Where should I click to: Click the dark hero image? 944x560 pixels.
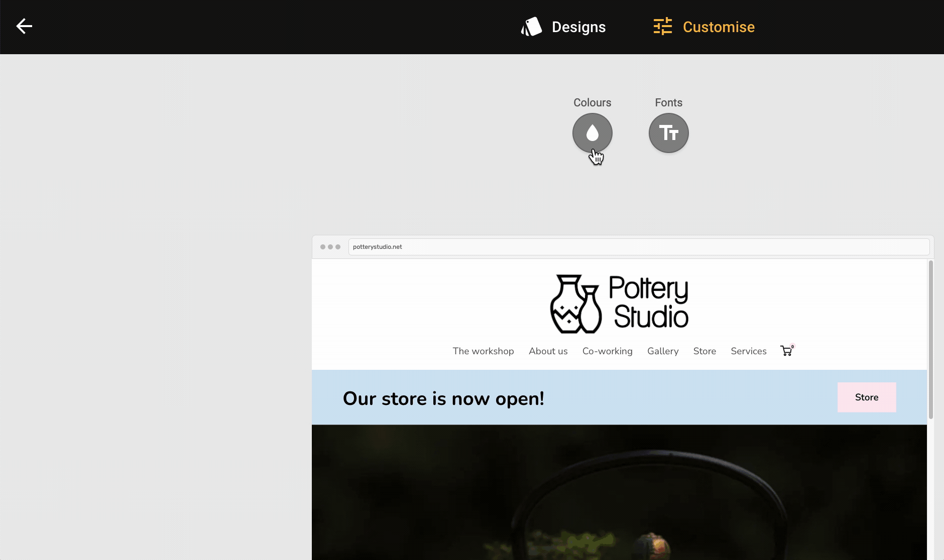point(619,492)
